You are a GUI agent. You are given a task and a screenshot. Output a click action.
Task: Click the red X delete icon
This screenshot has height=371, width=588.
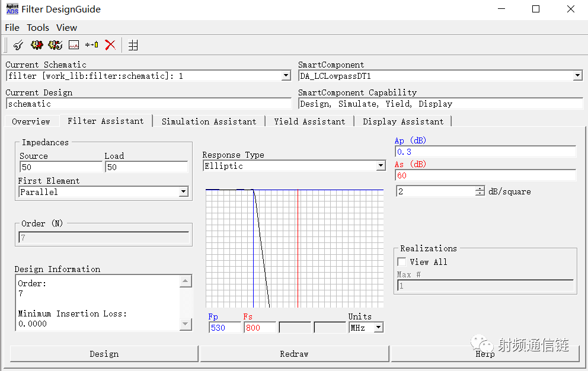[110, 45]
